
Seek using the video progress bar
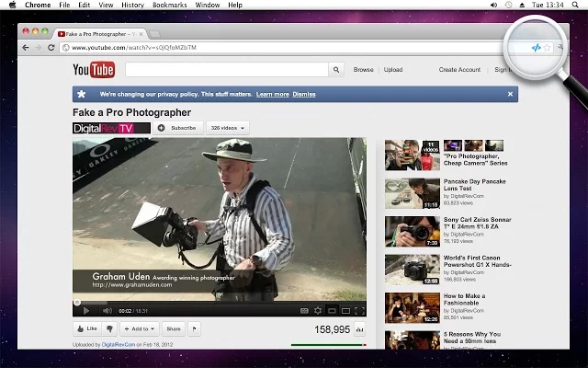click(x=220, y=303)
